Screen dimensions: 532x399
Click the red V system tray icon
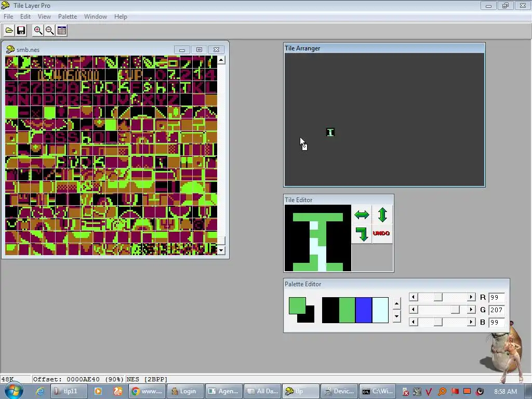tap(429, 392)
